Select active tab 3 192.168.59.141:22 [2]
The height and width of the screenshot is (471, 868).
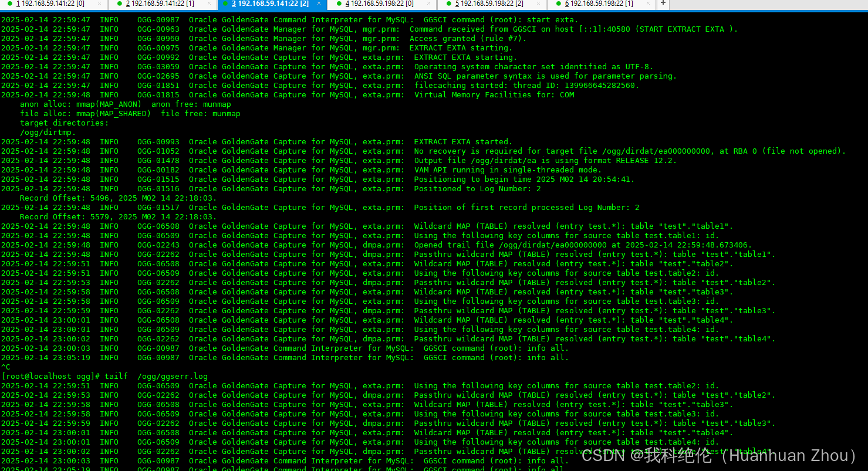[x=272, y=4]
